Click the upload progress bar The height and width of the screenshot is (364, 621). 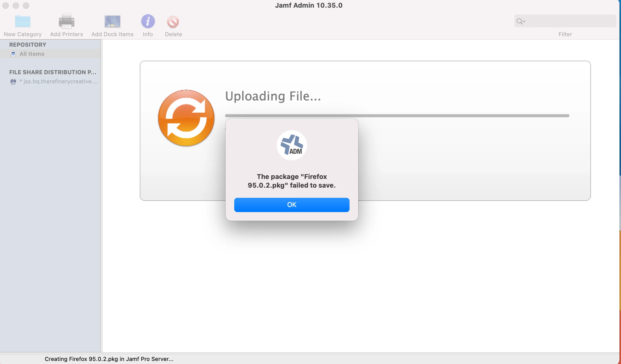coord(397,116)
